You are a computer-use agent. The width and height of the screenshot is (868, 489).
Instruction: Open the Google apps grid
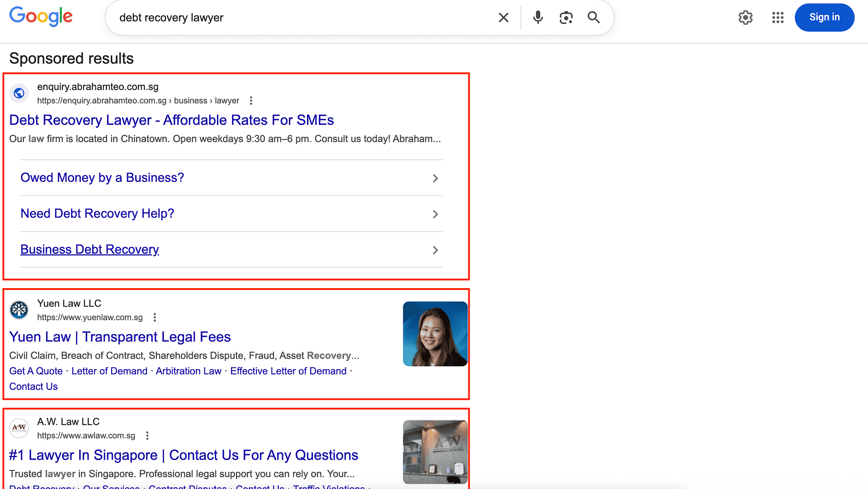(778, 18)
